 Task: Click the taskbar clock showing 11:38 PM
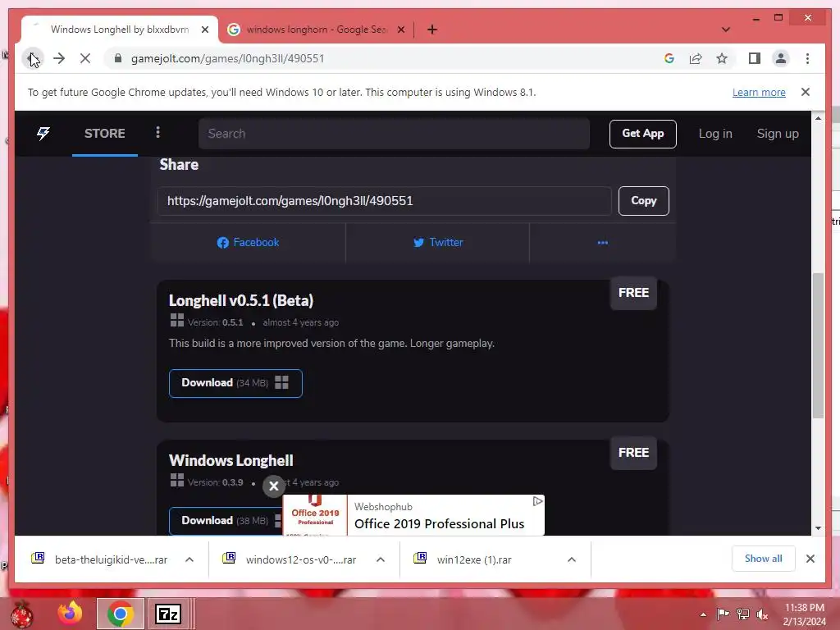coord(805,614)
